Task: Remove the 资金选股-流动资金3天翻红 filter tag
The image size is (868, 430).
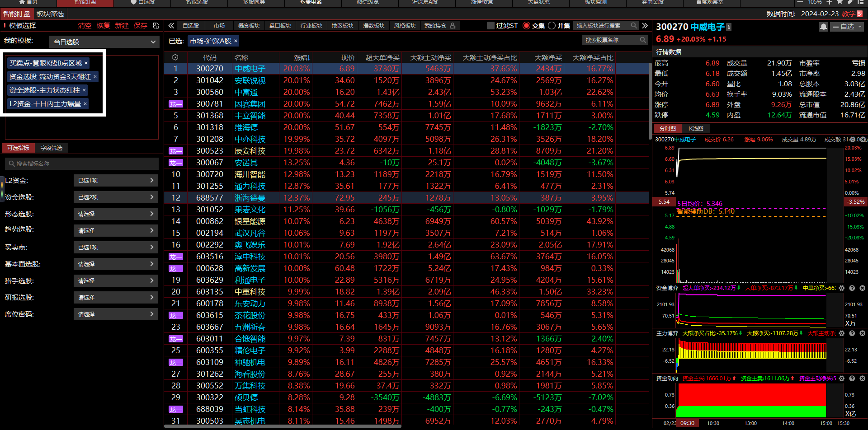Action: tap(95, 77)
